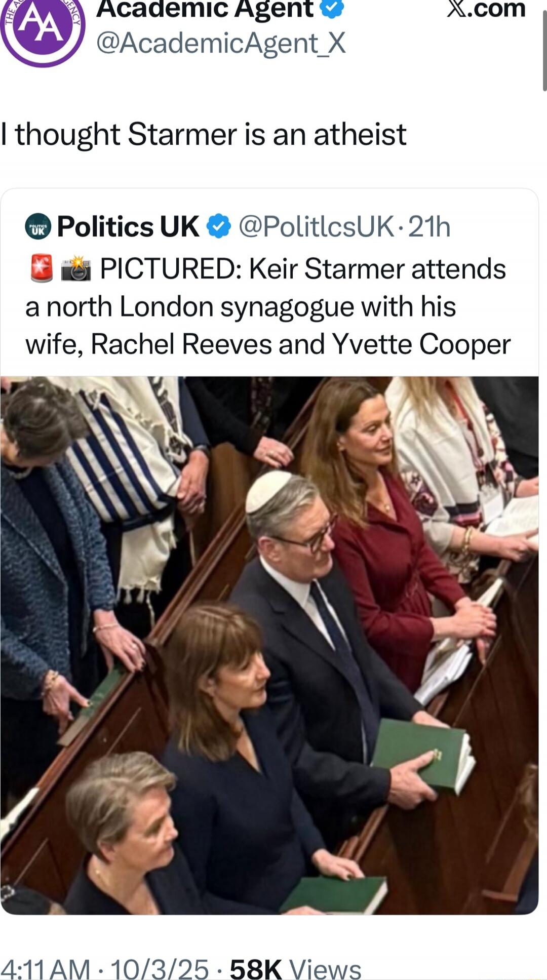Open the quoted tweet text about Keir Starmer
The height and width of the screenshot is (980, 547).
[267, 306]
